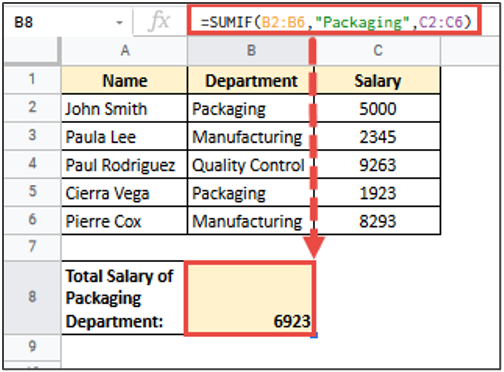504x372 pixels.
Task: Select salary cell "2345"
Action: coord(377,136)
